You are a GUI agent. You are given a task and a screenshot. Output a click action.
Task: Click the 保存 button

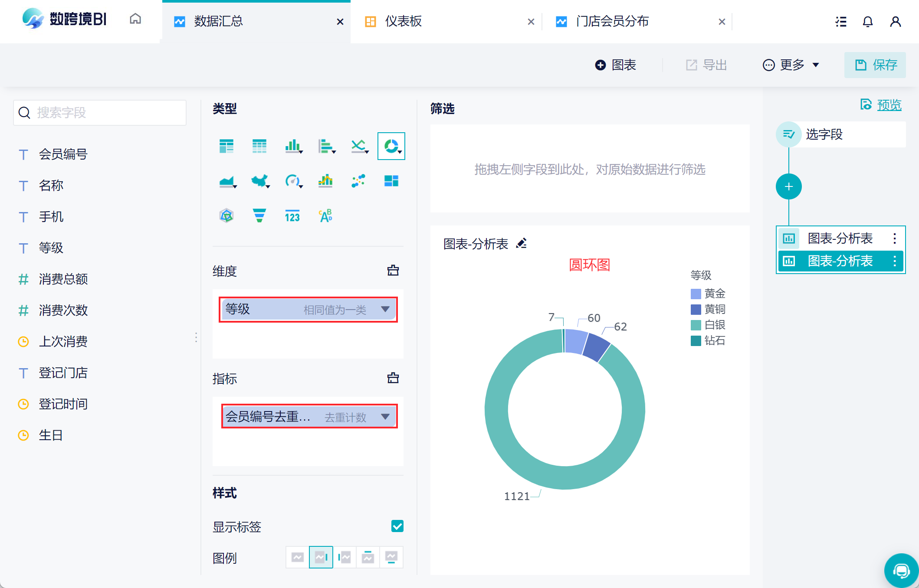click(x=875, y=65)
